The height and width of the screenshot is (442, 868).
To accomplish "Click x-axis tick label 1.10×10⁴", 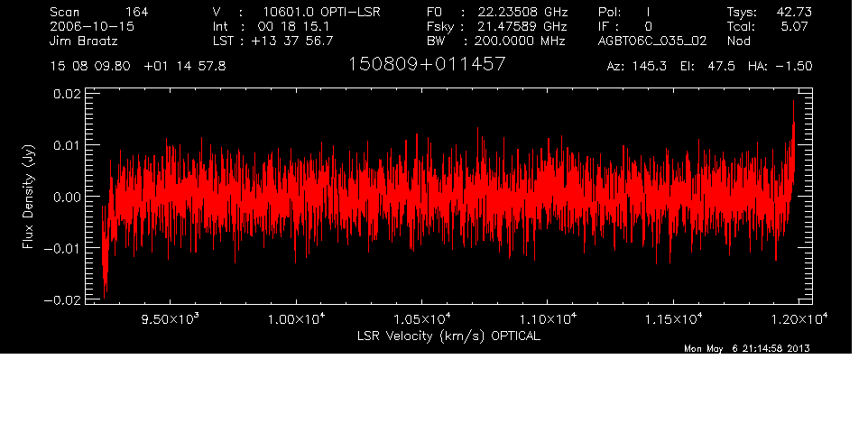I will tap(548, 318).
